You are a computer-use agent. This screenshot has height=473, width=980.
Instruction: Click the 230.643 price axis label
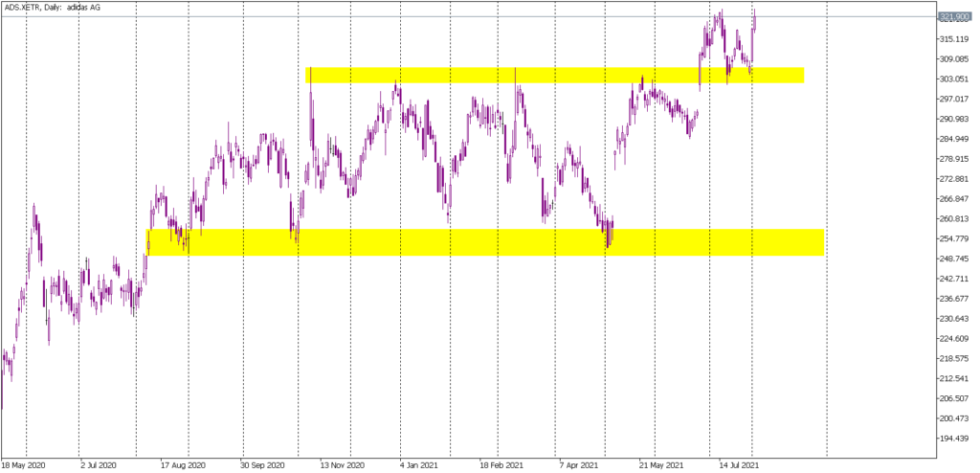pos(954,319)
